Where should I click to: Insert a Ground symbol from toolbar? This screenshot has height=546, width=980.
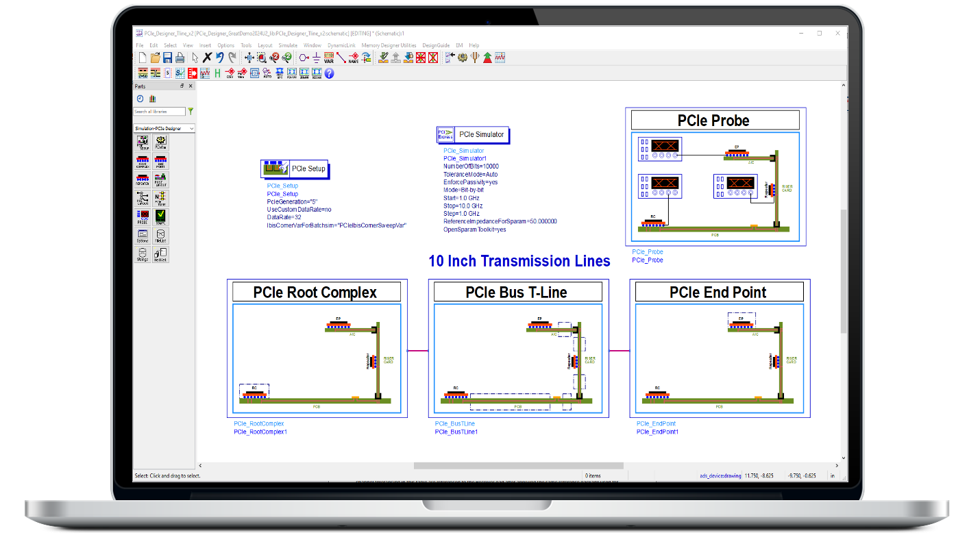click(x=316, y=58)
